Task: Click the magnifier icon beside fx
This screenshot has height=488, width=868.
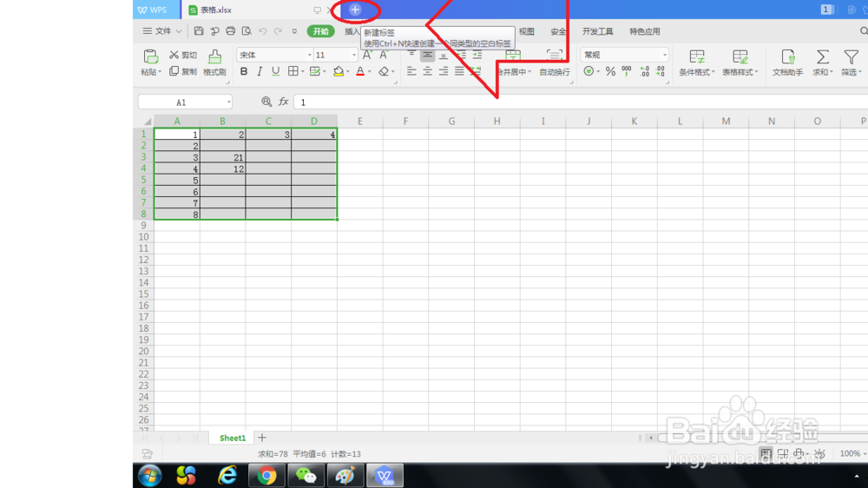Action: tap(266, 102)
